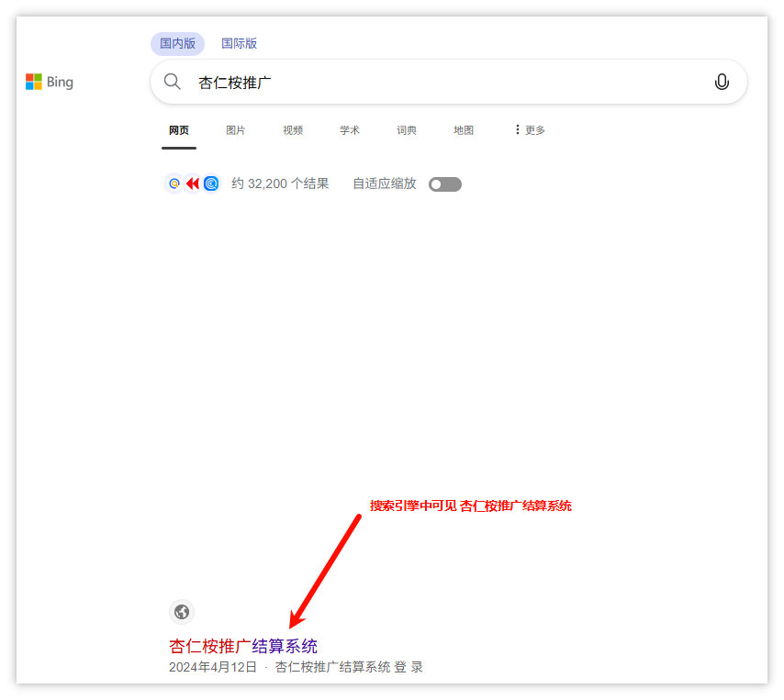
Task: Select the 网页 results tab
Action: point(179,130)
